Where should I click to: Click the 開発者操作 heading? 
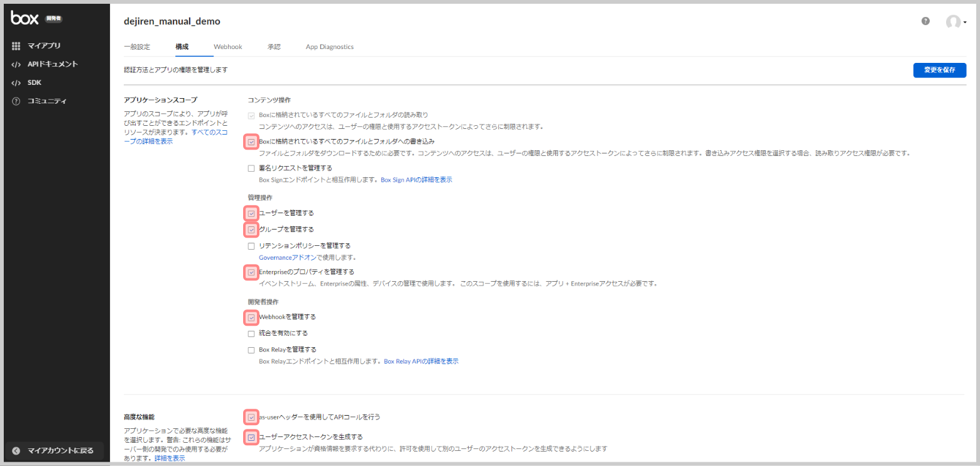(x=264, y=301)
